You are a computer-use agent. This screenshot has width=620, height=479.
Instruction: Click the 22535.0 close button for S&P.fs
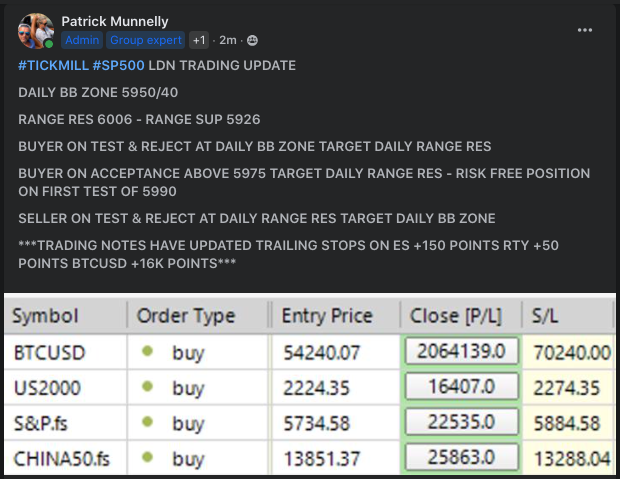click(x=461, y=422)
